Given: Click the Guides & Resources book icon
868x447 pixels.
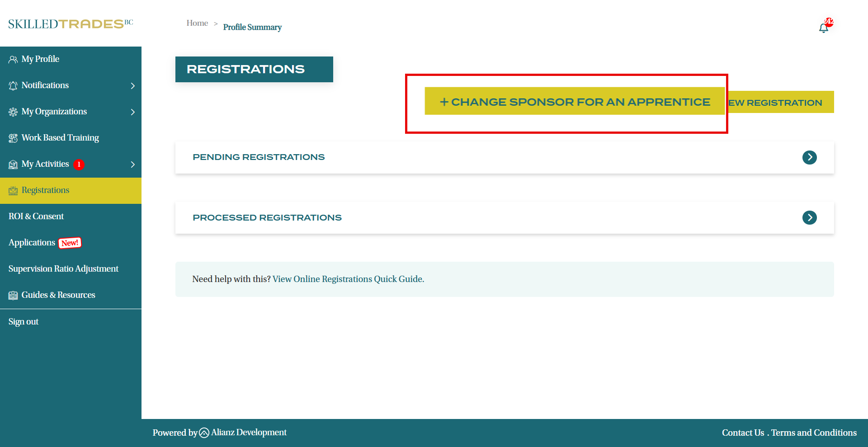Looking at the screenshot, I should point(13,296).
